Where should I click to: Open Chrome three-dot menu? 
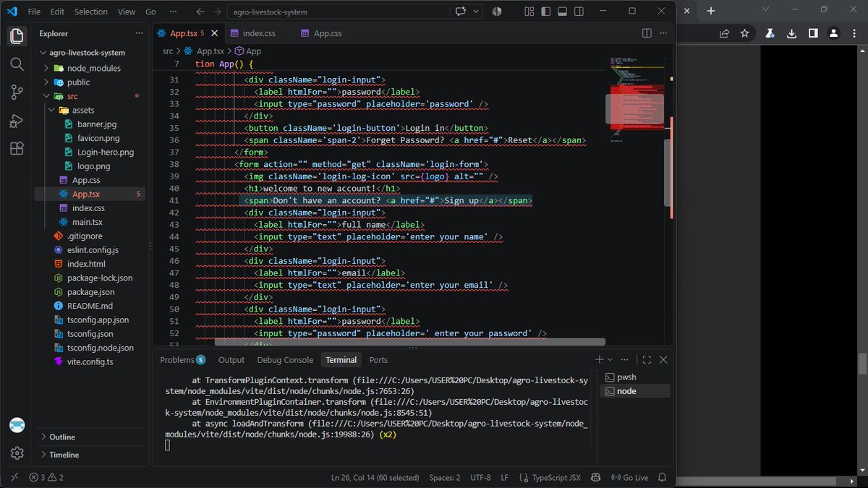point(854,33)
